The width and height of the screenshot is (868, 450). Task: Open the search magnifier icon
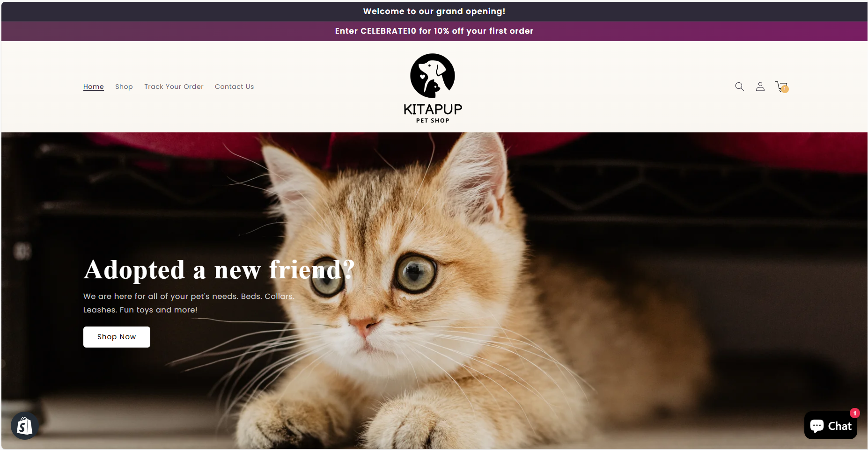tap(739, 87)
